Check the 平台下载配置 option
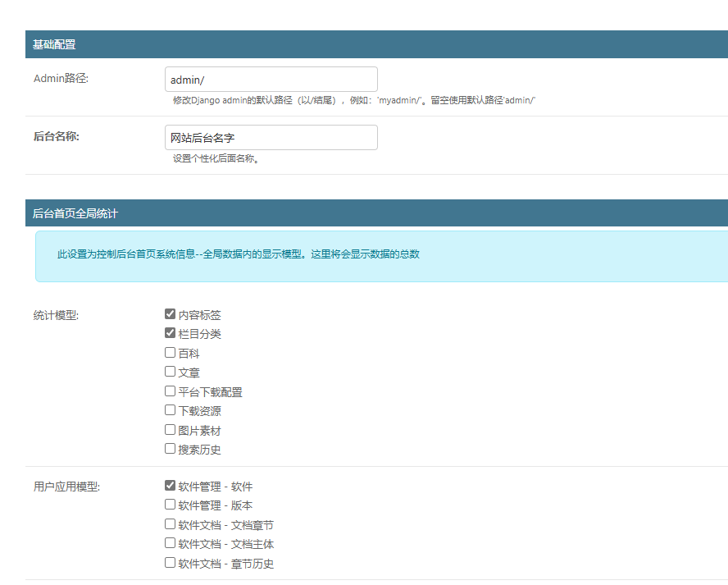728x585 pixels. click(170, 391)
